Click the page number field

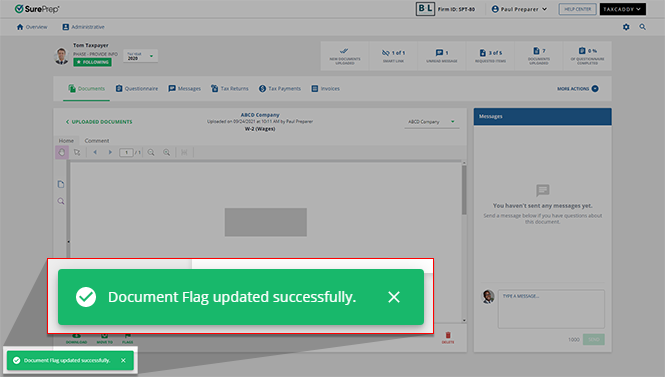[x=126, y=152]
